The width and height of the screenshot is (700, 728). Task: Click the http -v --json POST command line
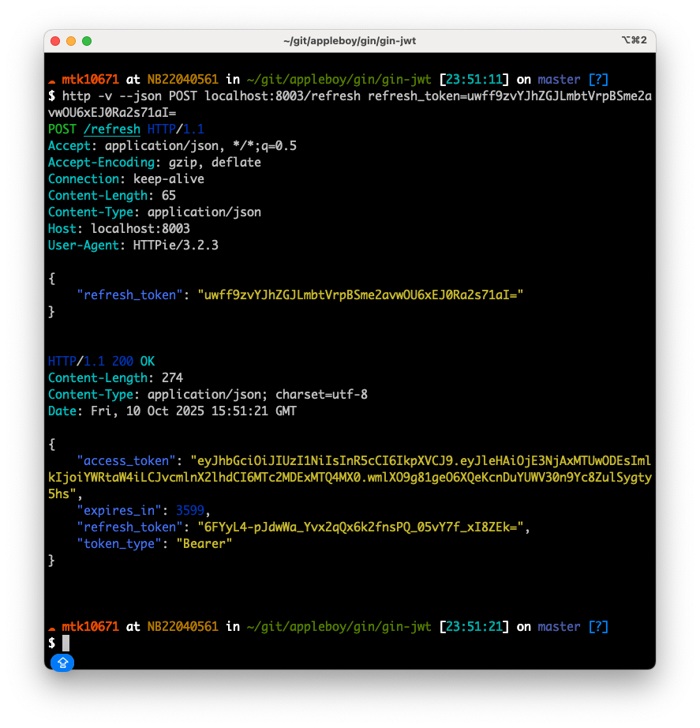point(350,104)
